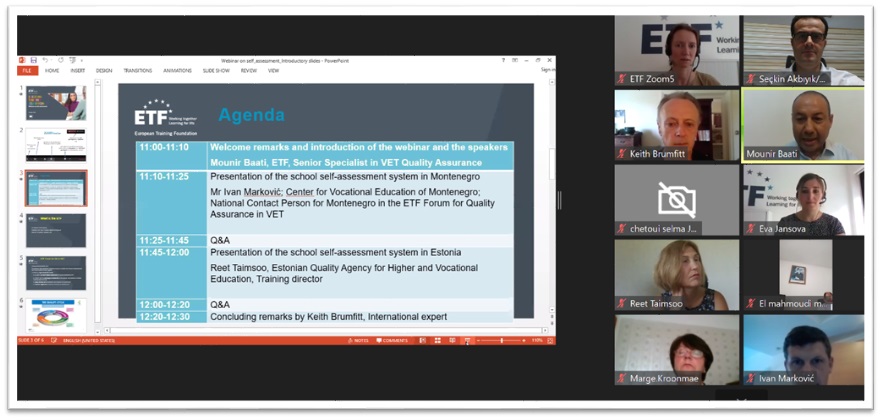This screenshot has width=881, height=420.
Task: Open the REVIEW ribbon tab
Action: point(248,71)
